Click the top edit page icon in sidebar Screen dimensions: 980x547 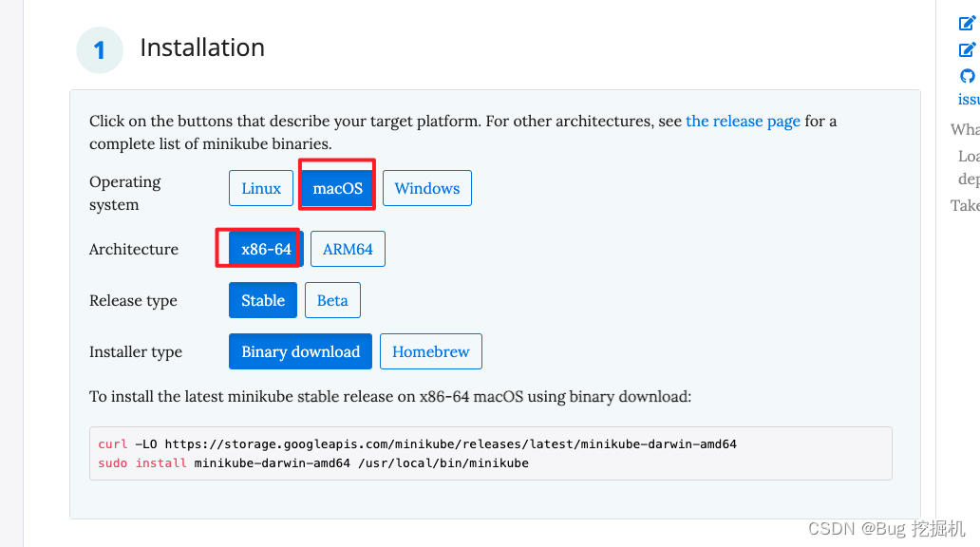coord(967,24)
